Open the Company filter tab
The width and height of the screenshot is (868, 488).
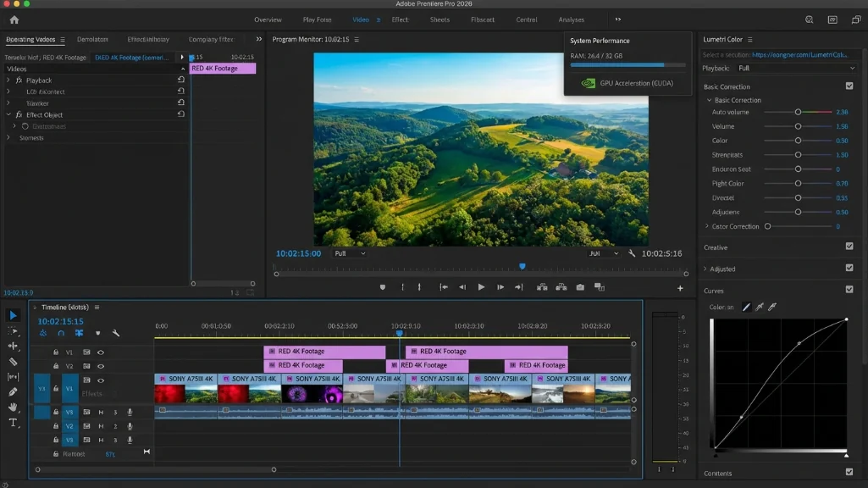pyautogui.click(x=212, y=39)
